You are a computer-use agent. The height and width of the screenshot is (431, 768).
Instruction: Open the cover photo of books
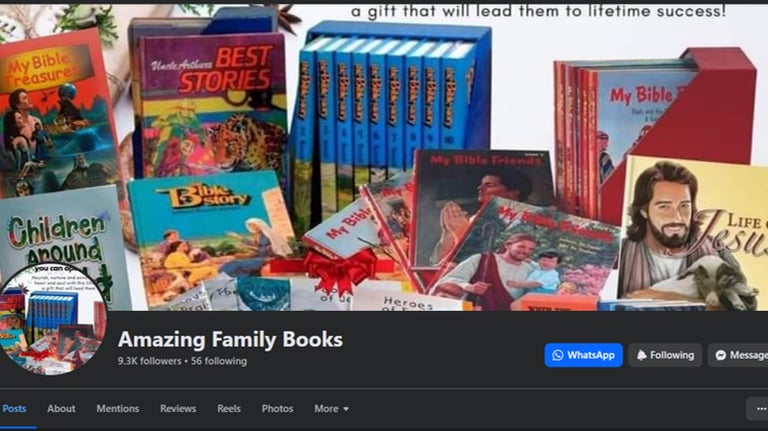(384, 157)
